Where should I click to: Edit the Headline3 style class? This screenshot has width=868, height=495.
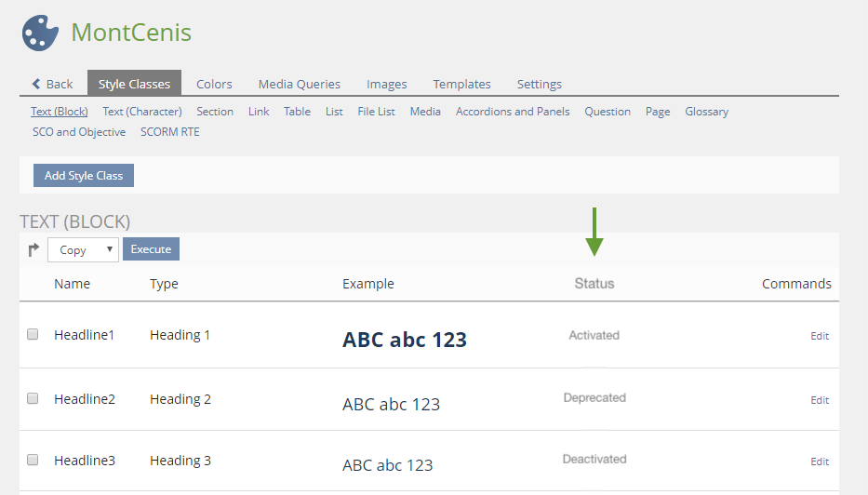[x=819, y=462]
